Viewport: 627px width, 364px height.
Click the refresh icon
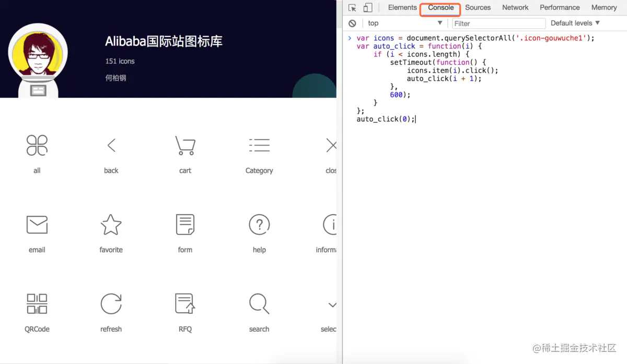pos(111,304)
